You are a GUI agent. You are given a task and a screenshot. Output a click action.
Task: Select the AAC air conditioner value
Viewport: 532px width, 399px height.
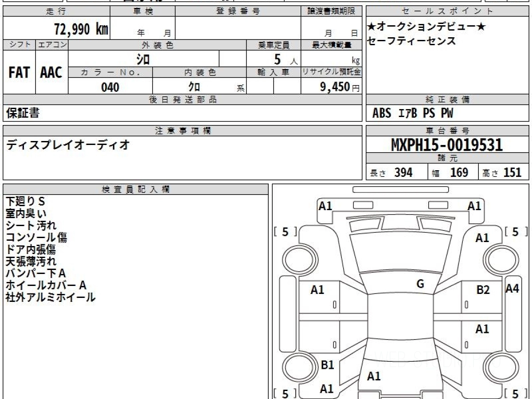[x=51, y=73]
